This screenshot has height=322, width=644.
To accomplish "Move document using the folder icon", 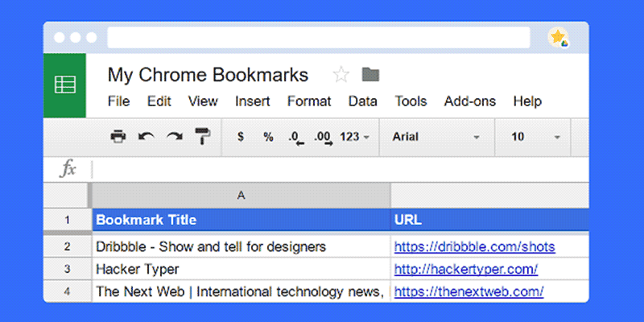I will click(370, 74).
